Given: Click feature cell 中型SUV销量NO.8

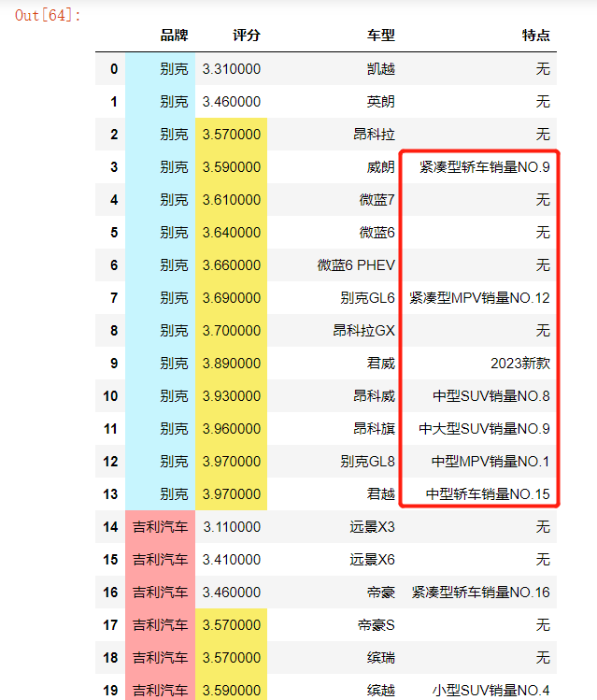Looking at the screenshot, I should pyautogui.click(x=491, y=396).
